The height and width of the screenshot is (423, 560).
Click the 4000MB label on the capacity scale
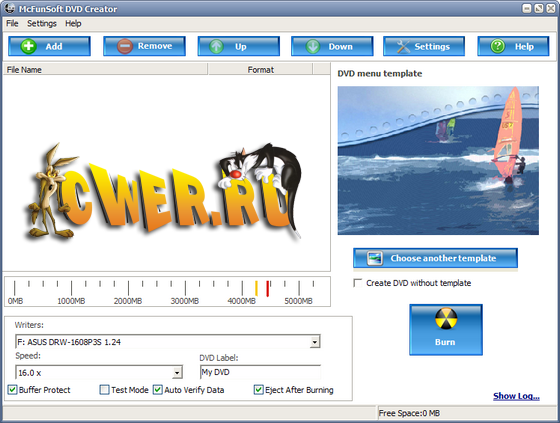pyautogui.click(x=241, y=301)
